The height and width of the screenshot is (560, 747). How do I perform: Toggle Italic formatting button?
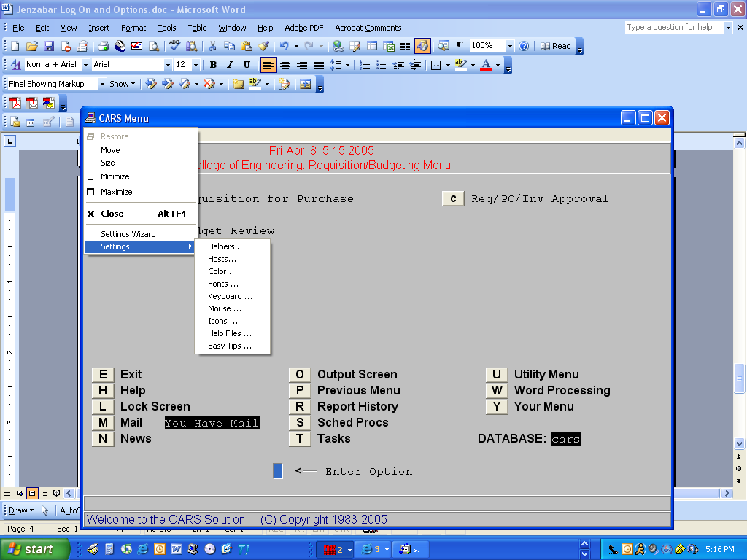230,65
